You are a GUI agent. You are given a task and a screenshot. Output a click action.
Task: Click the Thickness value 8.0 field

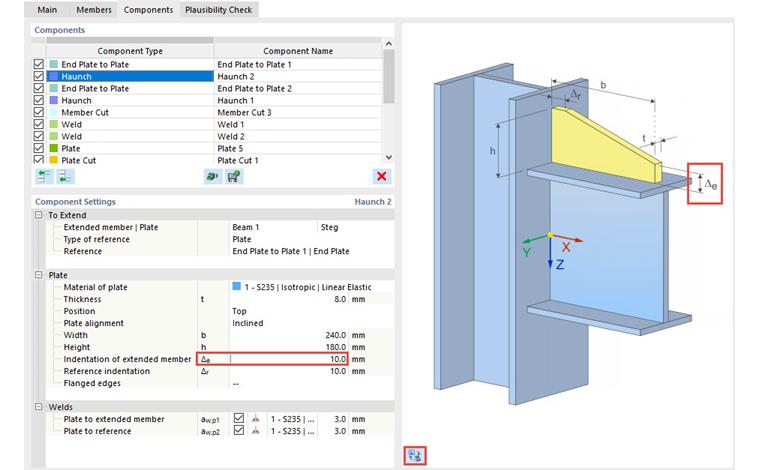click(289, 299)
